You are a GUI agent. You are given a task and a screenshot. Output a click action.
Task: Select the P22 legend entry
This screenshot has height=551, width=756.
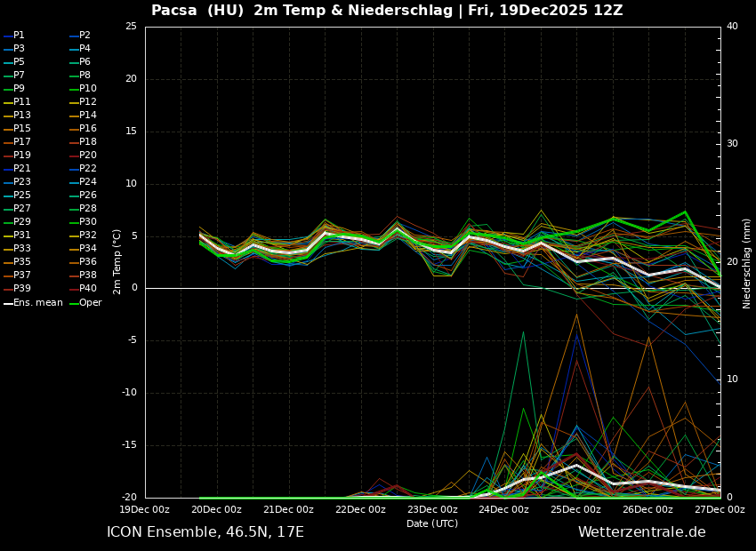[x=87, y=169]
